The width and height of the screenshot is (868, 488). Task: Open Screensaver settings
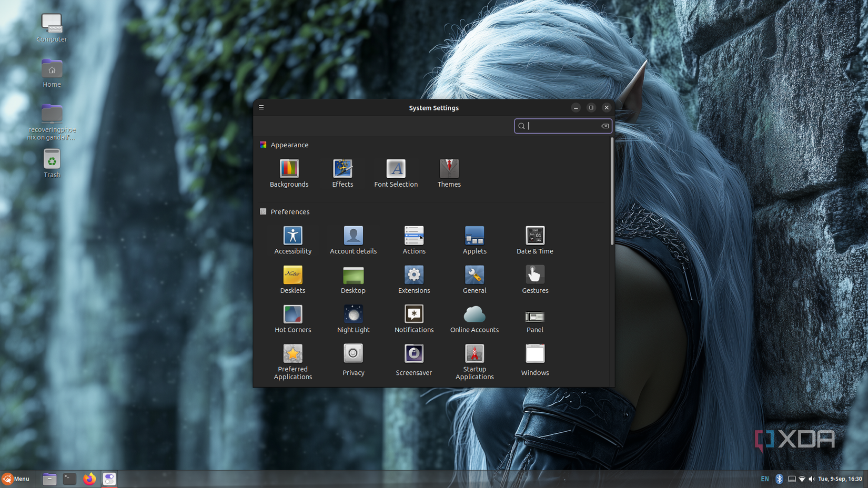pyautogui.click(x=414, y=360)
